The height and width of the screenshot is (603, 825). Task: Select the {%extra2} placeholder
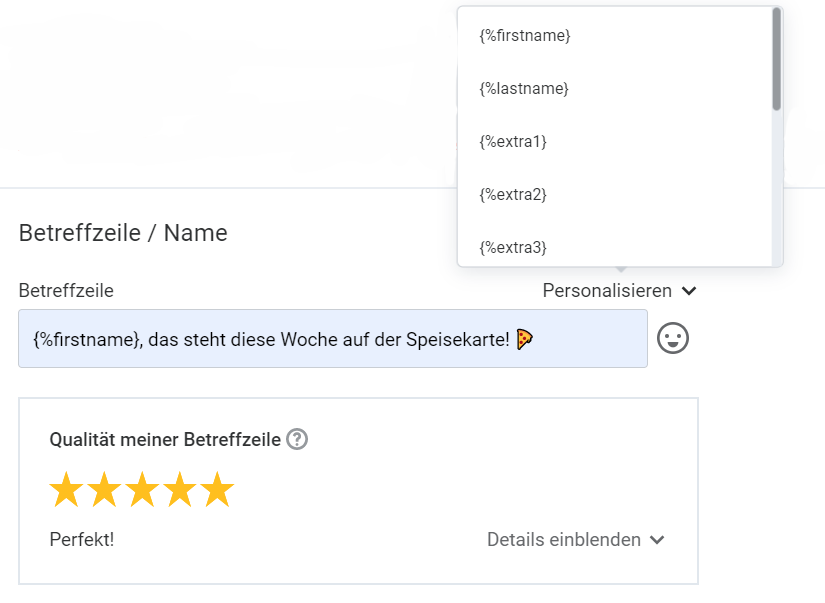[512, 194]
